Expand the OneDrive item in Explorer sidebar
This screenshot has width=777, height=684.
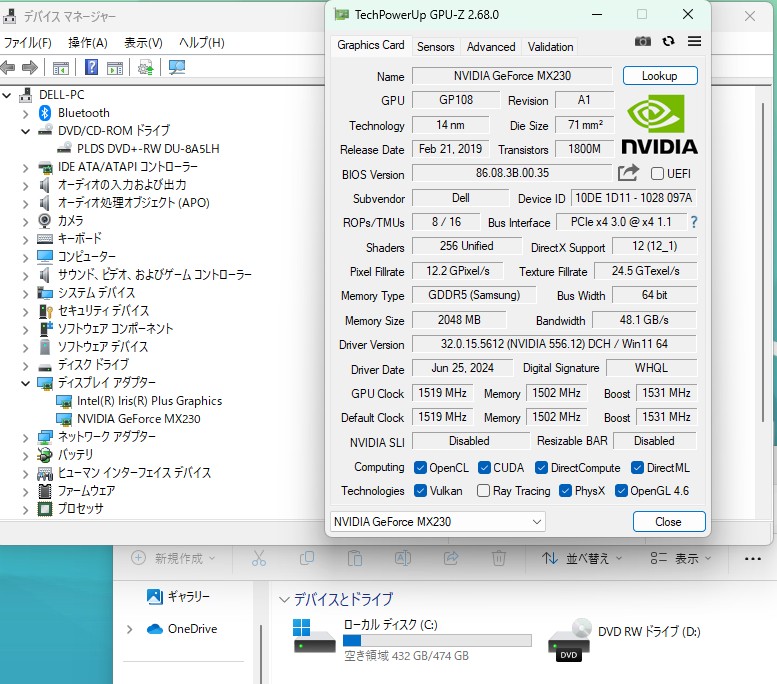129,629
